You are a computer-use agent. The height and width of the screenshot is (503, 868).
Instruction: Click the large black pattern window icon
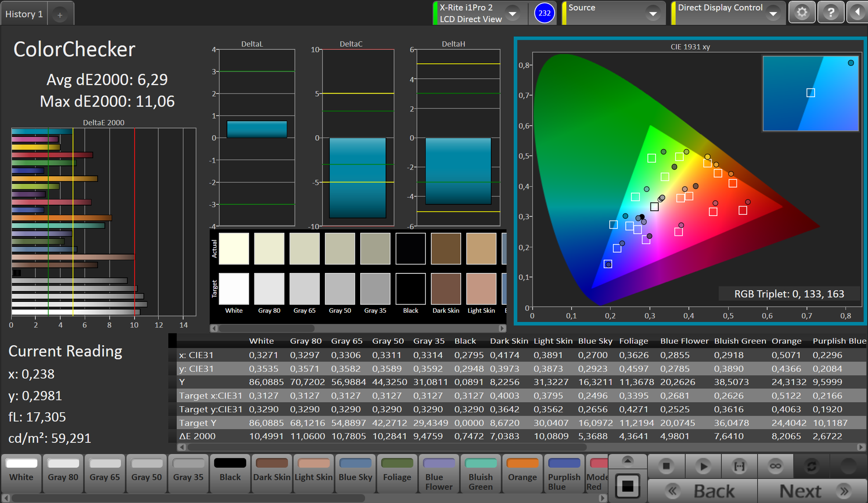(627, 486)
